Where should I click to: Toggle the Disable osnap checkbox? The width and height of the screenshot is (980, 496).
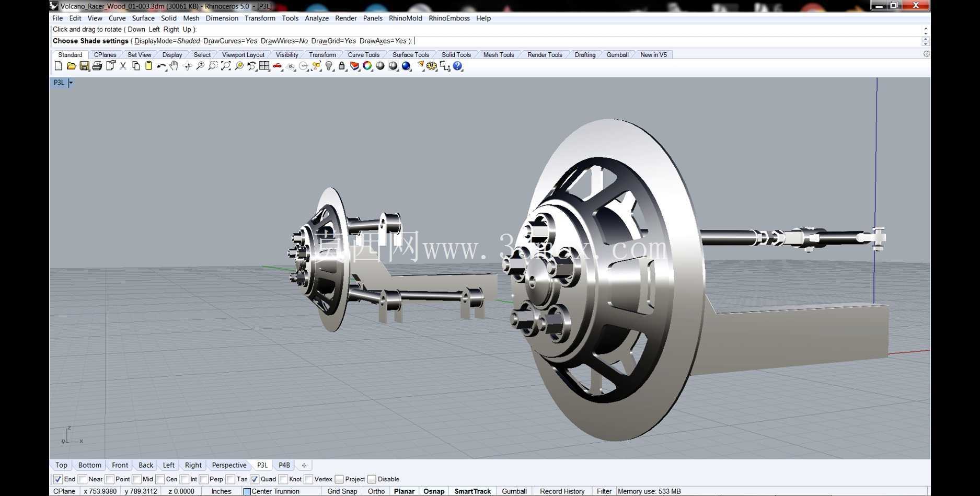point(372,479)
